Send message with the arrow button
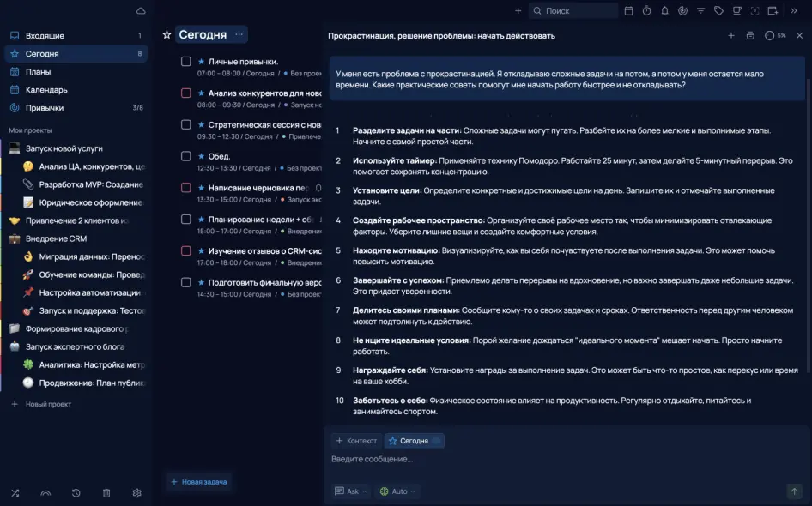This screenshot has height=506, width=812. click(794, 491)
